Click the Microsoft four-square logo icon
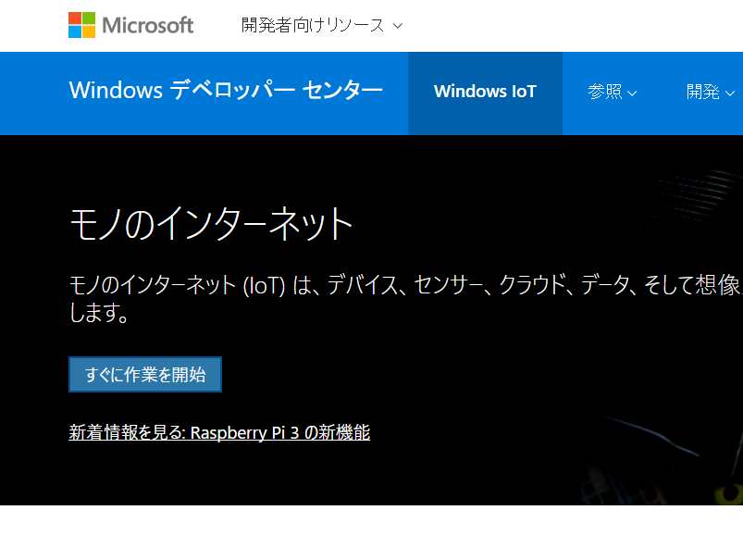743x560 pixels. 82,25
